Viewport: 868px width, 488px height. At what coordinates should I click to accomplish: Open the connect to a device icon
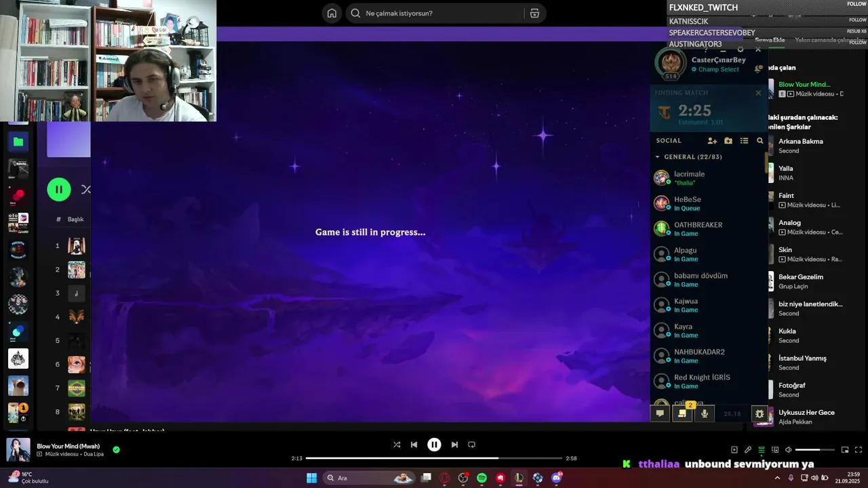point(775,449)
